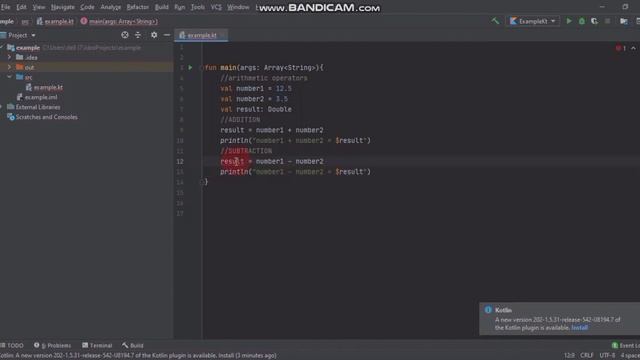Expand the External Libraries node
Image resolution: width=640 pixels, height=360 pixels.
[2, 107]
